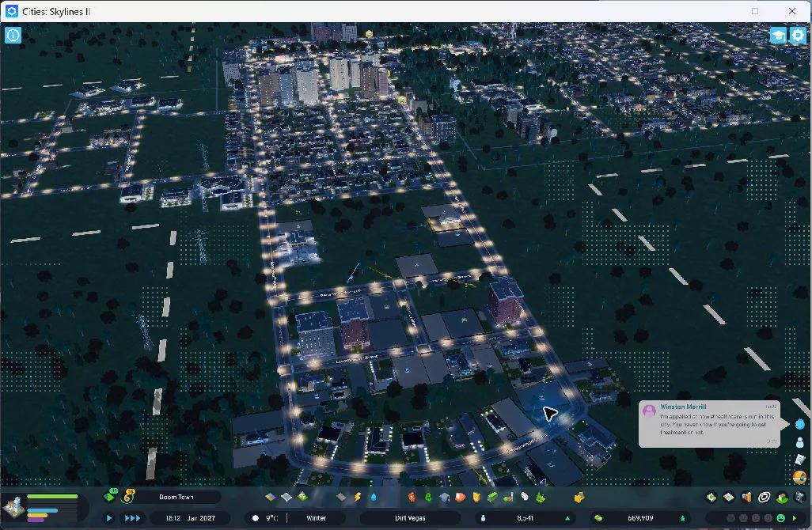The width and height of the screenshot is (812, 530).
Task: Click the population trend green arrow
Action: point(567,518)
